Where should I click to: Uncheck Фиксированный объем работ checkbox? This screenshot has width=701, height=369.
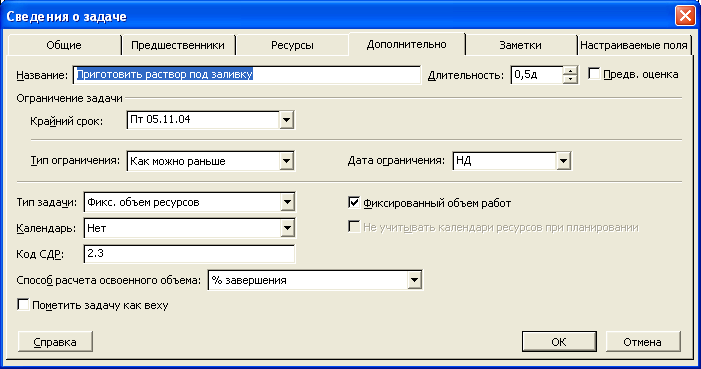pyautogui.click(x=354, y=203)
